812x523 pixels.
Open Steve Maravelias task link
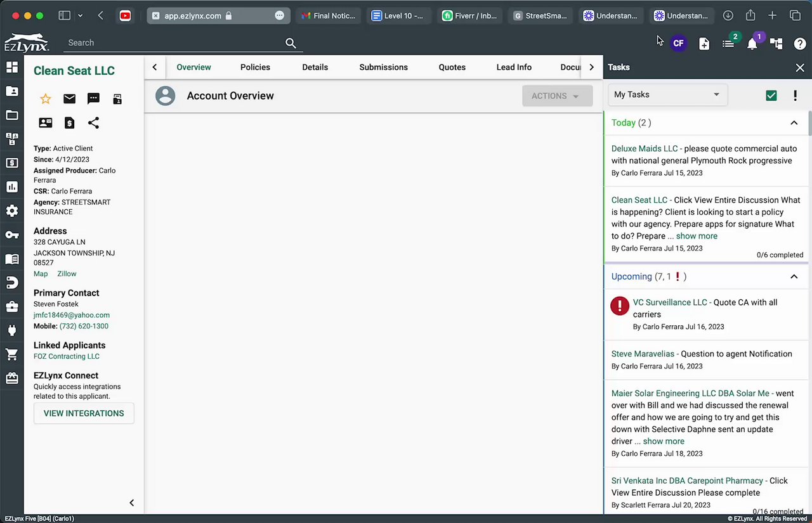point(643,354)
